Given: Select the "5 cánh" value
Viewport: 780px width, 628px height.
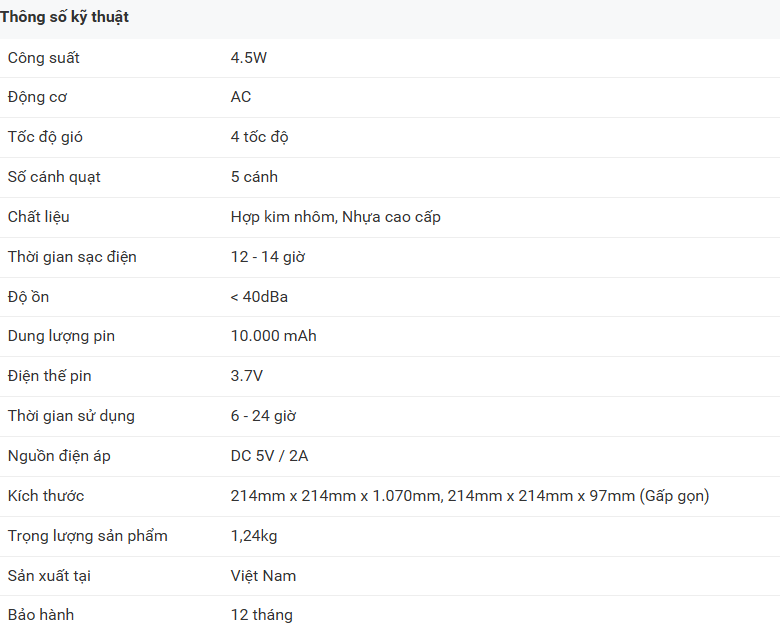Looking at the screenshot, I should (x=254, y=177).
